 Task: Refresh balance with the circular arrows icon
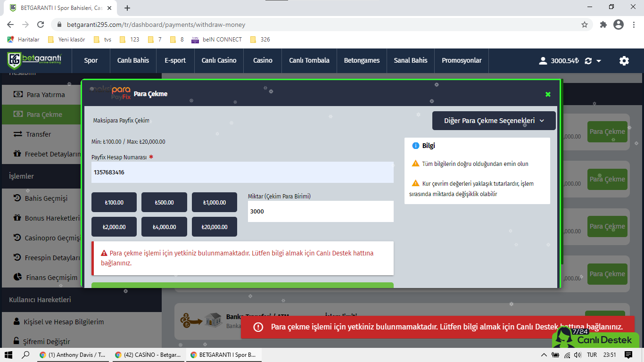pyautogui.click(x=588, y=61)
